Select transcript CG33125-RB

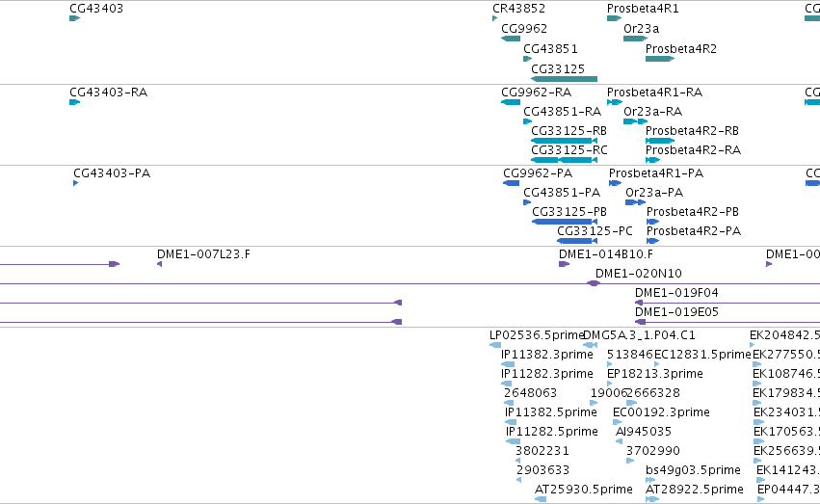click(569, 131)
